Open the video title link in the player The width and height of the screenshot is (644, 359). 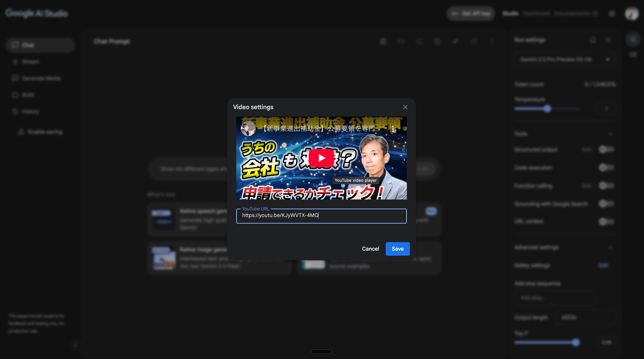[x=321, y=129]
